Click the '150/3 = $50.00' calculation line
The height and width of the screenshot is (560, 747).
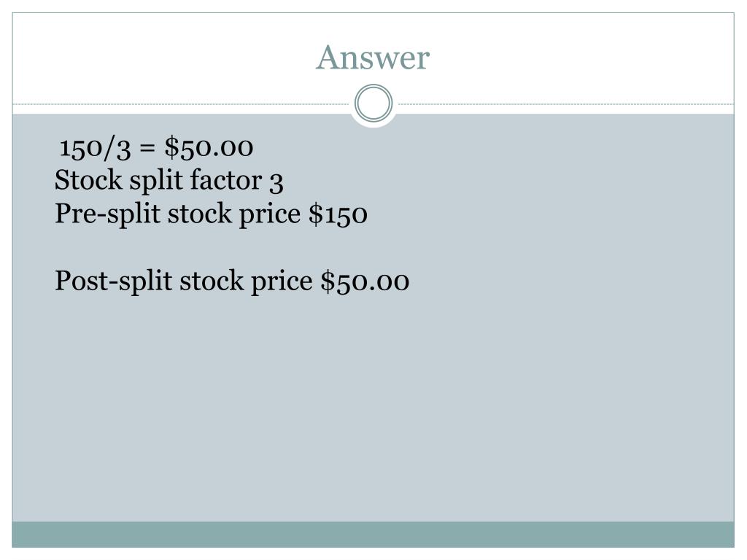click(156, 147)
